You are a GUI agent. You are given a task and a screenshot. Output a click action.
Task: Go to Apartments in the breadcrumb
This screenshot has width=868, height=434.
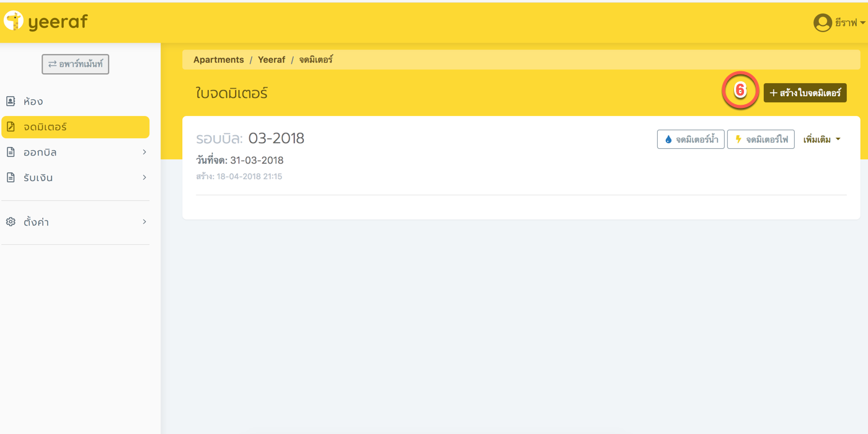pyautogui.click(x=219, y=60)
